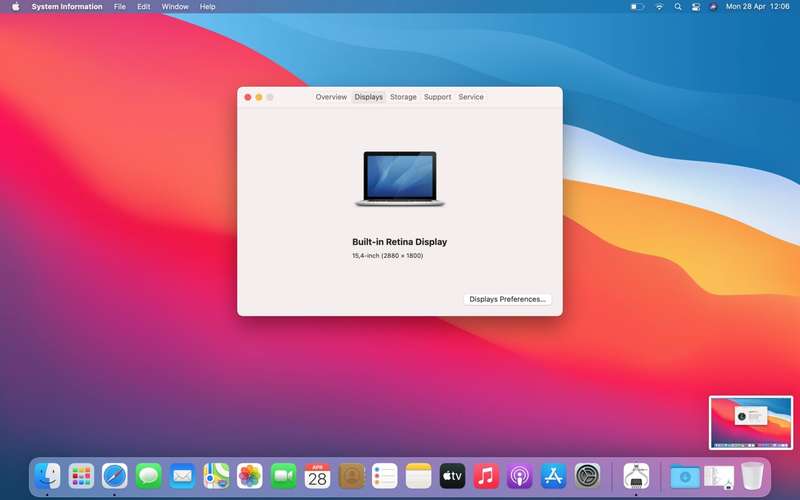Launch FaceTime from the dock
The image size is (800, 500).
click(x=284, y=476)
